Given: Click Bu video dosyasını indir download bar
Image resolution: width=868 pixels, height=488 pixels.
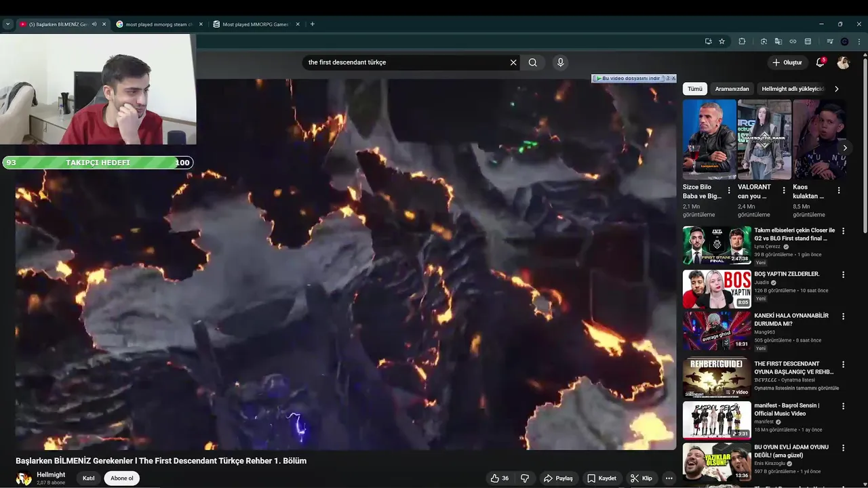Looking at the screenshot, I should (628, 79).
